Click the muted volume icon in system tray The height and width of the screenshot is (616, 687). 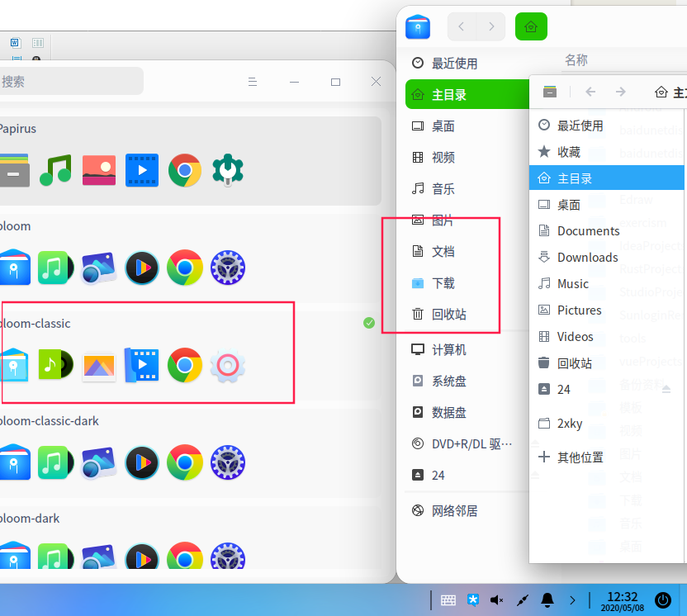point(496,599)
